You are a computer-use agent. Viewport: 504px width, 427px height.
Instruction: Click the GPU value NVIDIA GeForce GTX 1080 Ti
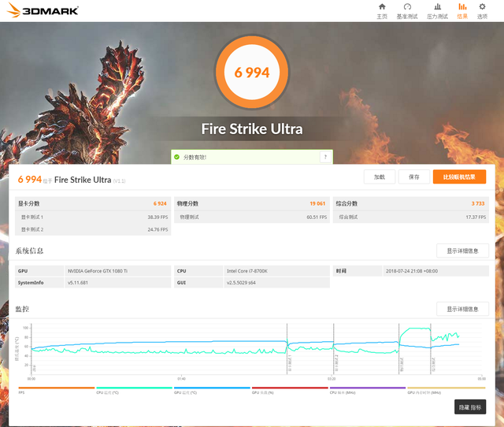coord(98,271)
